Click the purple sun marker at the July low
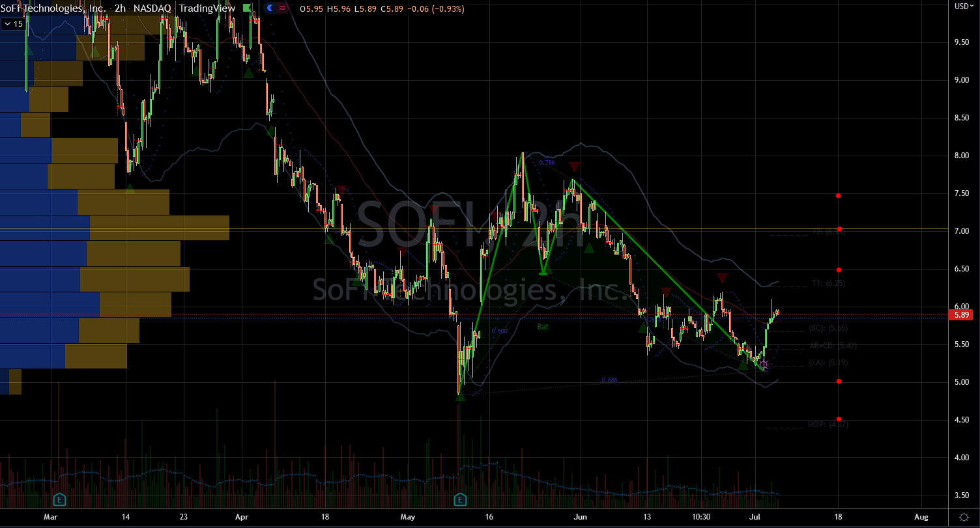The width and height of the screenshot is (980, 528). (765, 364)
